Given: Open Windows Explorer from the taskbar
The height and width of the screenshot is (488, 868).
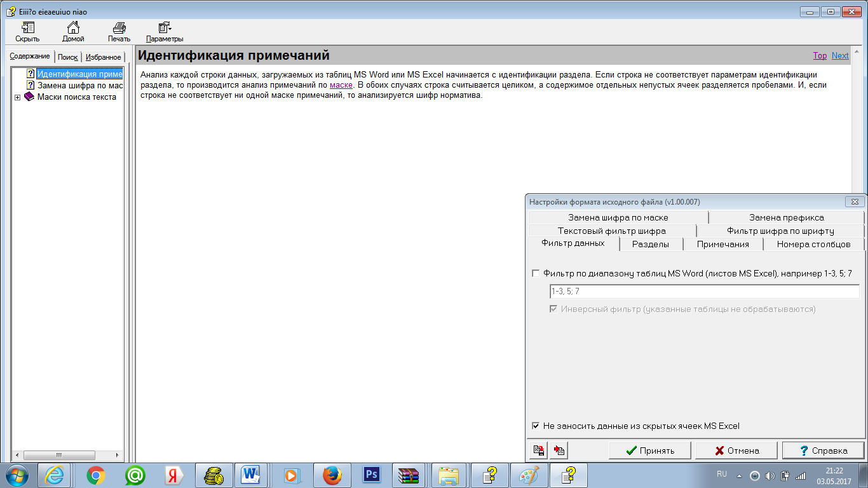Looking at the screenshot, I should pos(450,475).
